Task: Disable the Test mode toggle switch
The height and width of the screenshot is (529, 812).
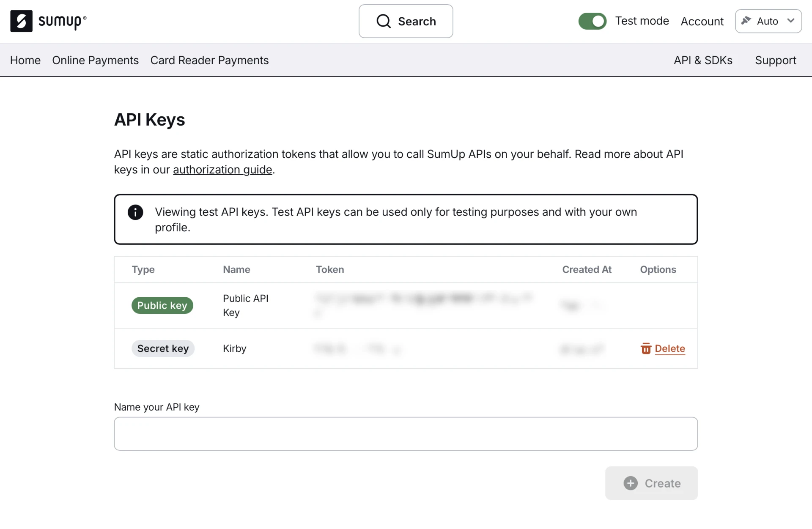Action: coord(592,21)
